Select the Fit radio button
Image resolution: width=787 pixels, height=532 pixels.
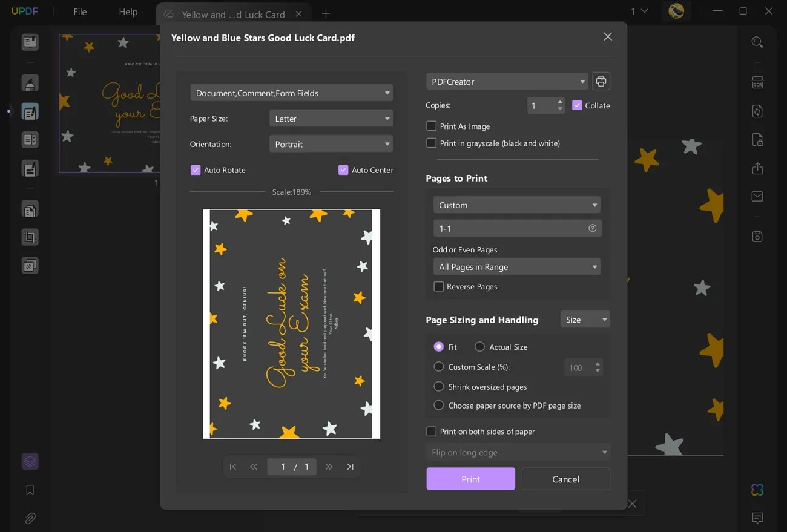[439, 347]
